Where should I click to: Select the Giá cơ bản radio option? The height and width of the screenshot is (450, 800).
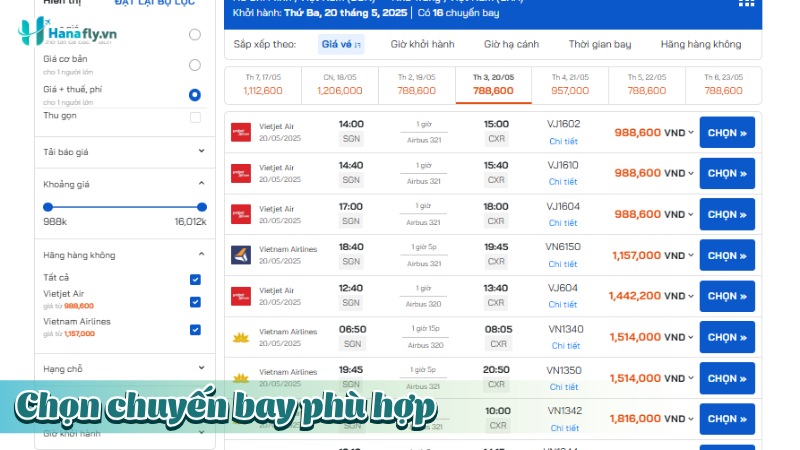click(195, 65)
